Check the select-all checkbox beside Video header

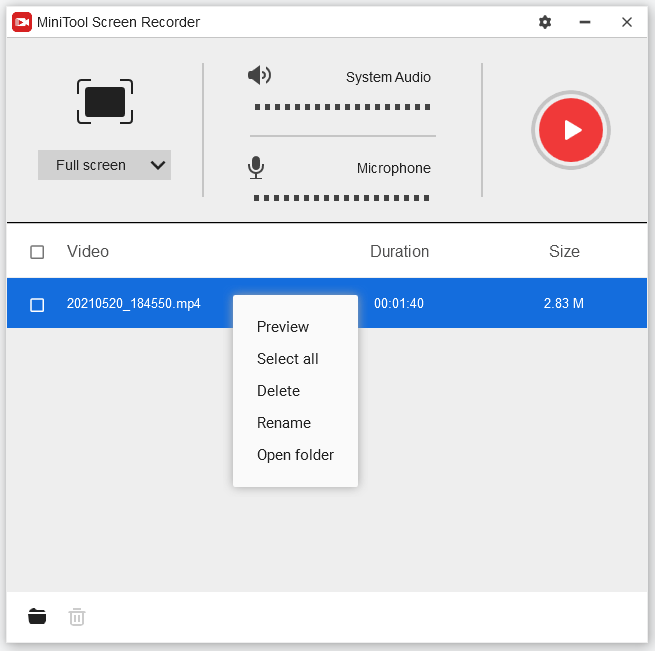(37, 252)
